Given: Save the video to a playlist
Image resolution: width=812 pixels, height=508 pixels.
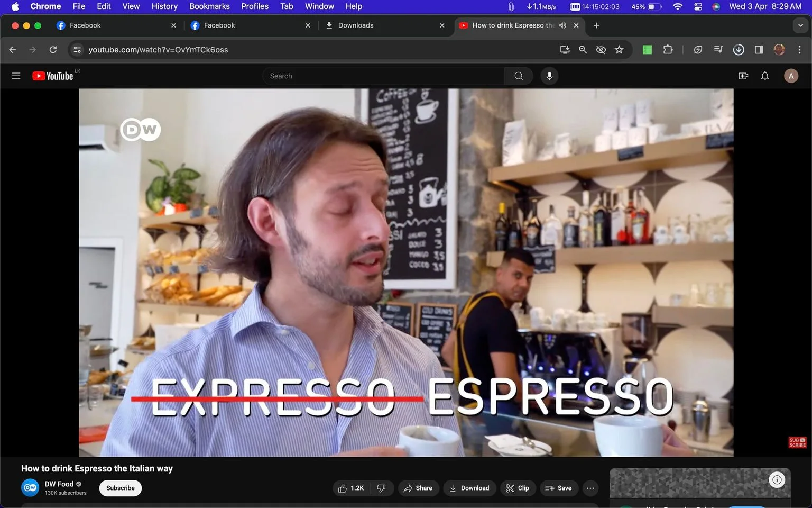Looking at the screenshot, I should click(559, 488).
